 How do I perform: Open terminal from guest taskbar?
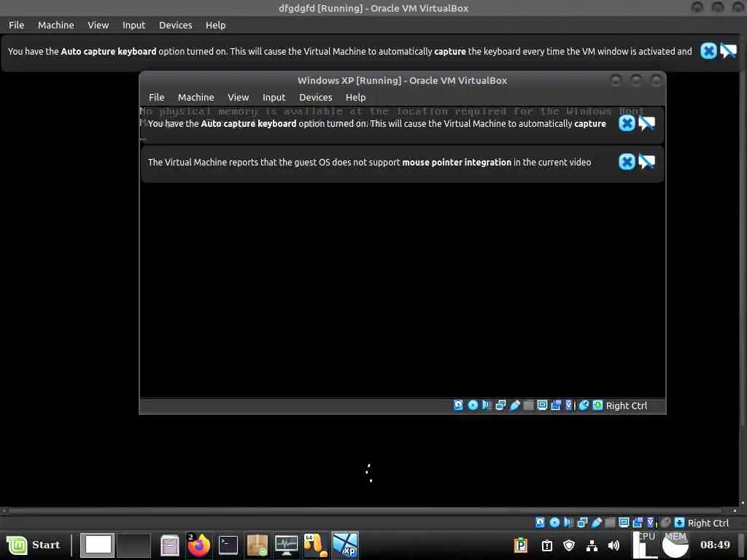pyautogui.click(x=228, y=545)
